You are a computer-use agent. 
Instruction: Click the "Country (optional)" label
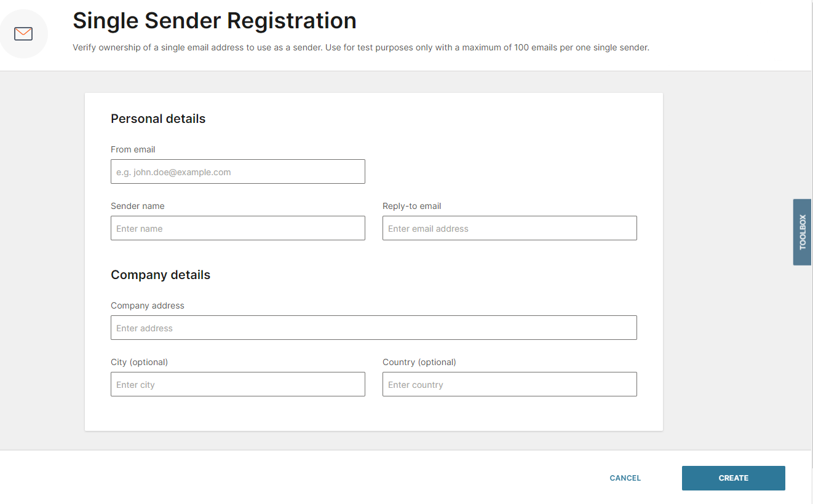(419, 362)
